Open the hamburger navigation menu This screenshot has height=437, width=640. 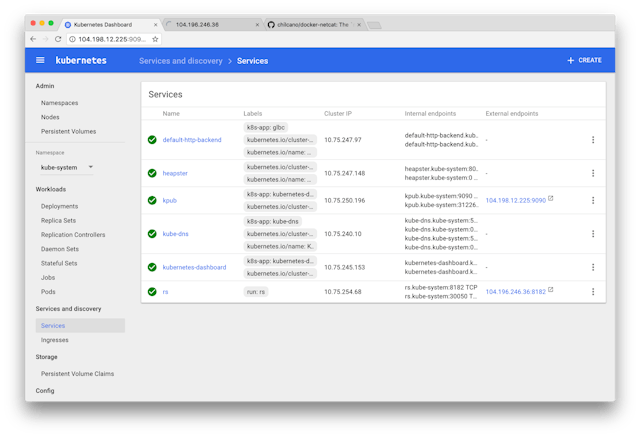40,60
